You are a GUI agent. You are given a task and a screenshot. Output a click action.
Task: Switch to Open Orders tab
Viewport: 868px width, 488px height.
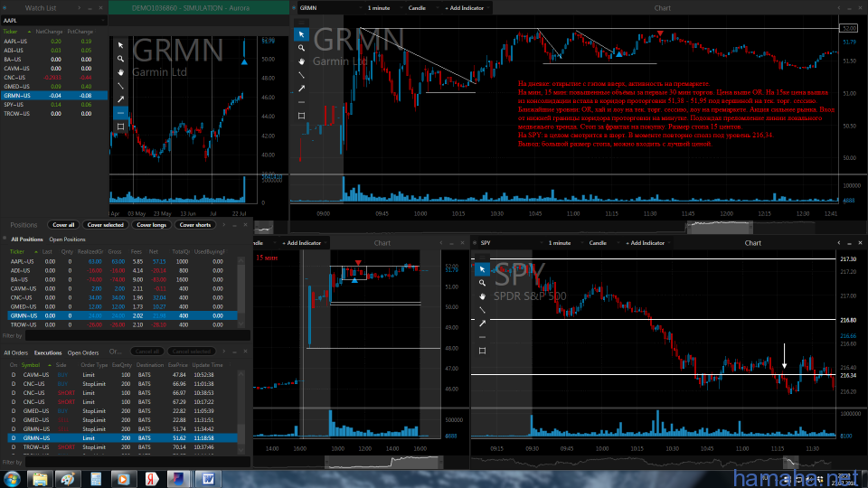(x=83, y=353)
